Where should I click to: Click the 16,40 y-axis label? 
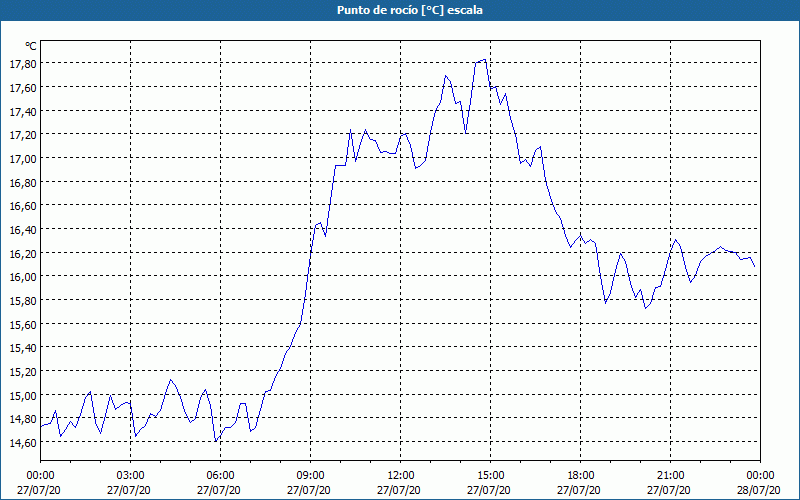(x=23, y=230)
